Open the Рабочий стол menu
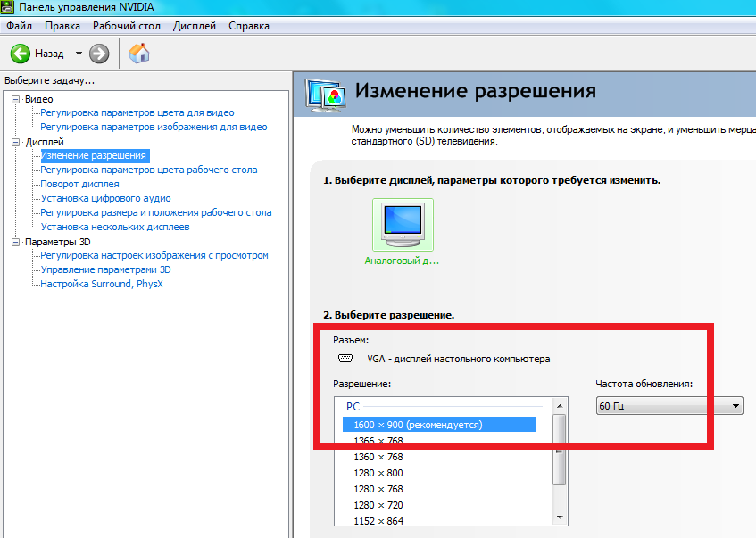 pos(127,26)
